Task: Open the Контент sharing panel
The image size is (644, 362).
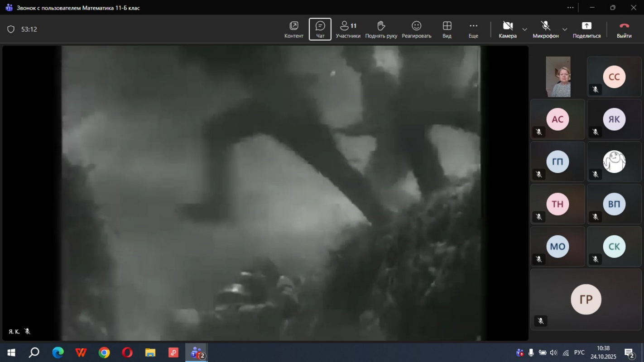Action: 293,29
